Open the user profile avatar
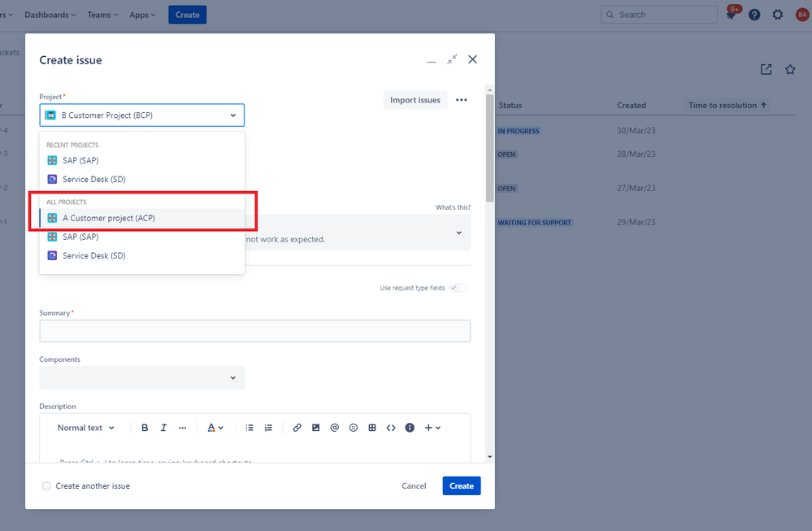The width and height of the screenshot is (812, 531). tap(802, 15)
